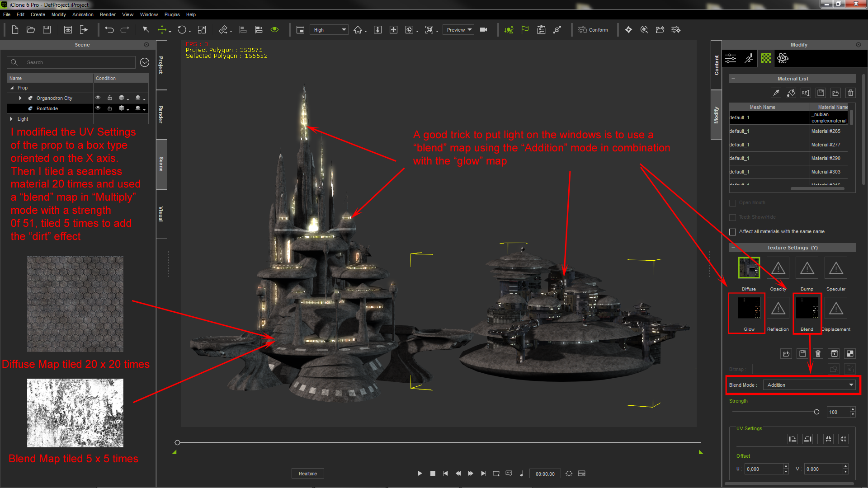Open the High quality dropdown

[329, 30]
